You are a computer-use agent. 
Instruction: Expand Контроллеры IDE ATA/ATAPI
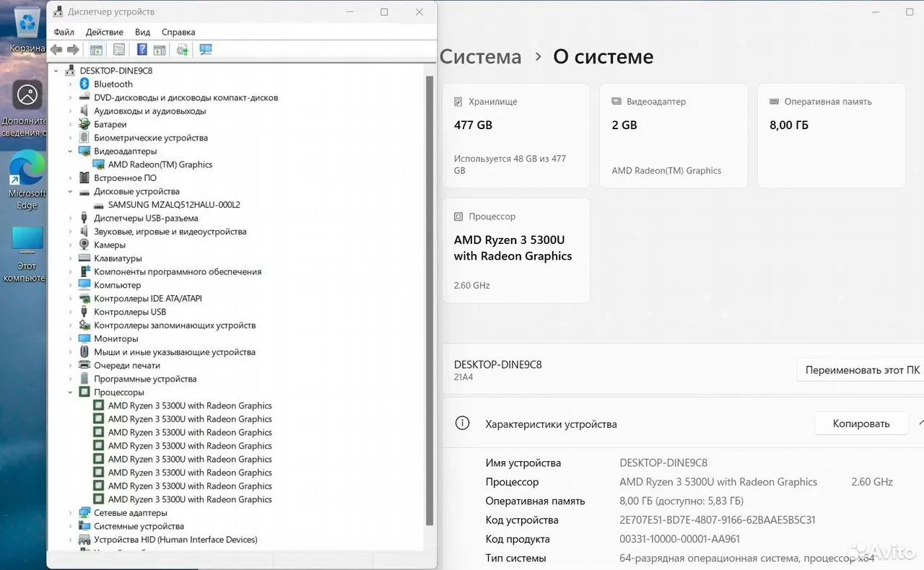click(70, 299)
